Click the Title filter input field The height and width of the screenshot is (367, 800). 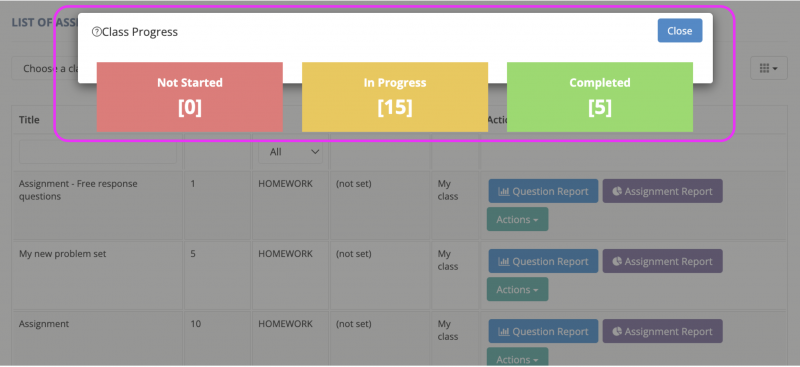[x=98, y=152]
